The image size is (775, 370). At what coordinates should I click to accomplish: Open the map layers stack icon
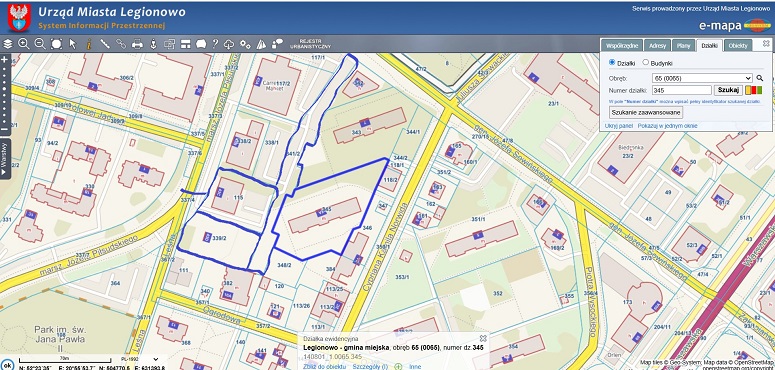click(7, 44)
